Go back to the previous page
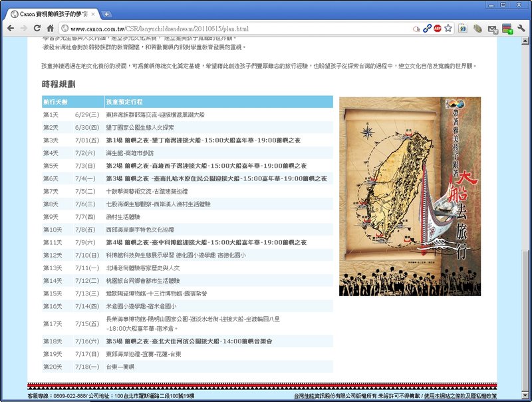Image resolution: width=532 pixels, height=402 pixels. coord(11,29)
